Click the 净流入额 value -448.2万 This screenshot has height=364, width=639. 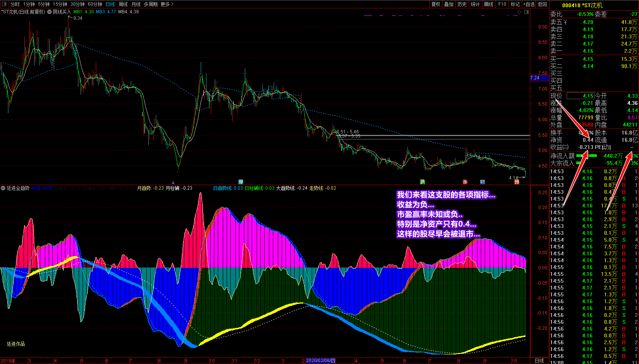pyautogui.click(x=612, y=156)
